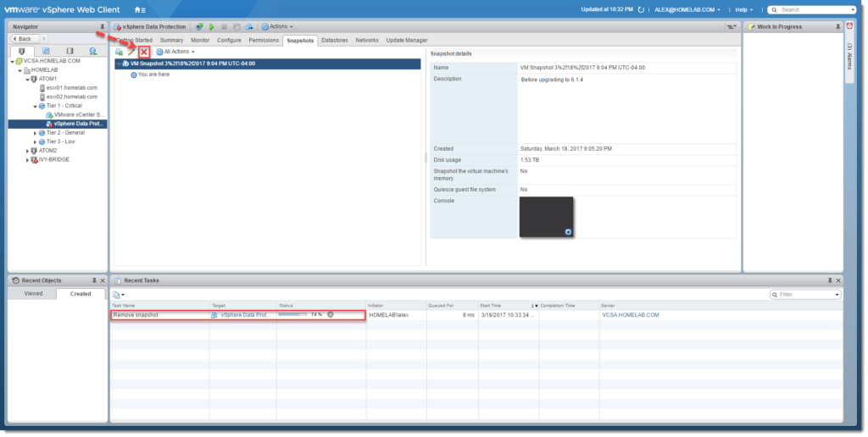
Task: Select esxi02.homelab.com host
Action: click(x=71, y=97)
